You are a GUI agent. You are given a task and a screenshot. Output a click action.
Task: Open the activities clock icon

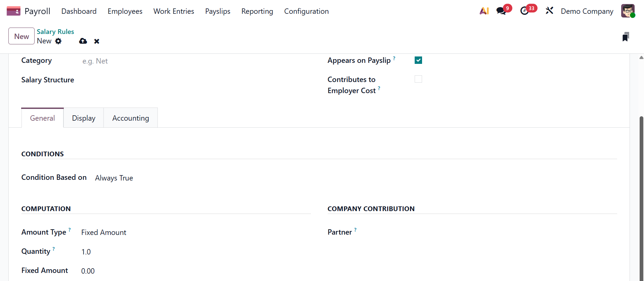pyautogui.click(x=524, y=11)
